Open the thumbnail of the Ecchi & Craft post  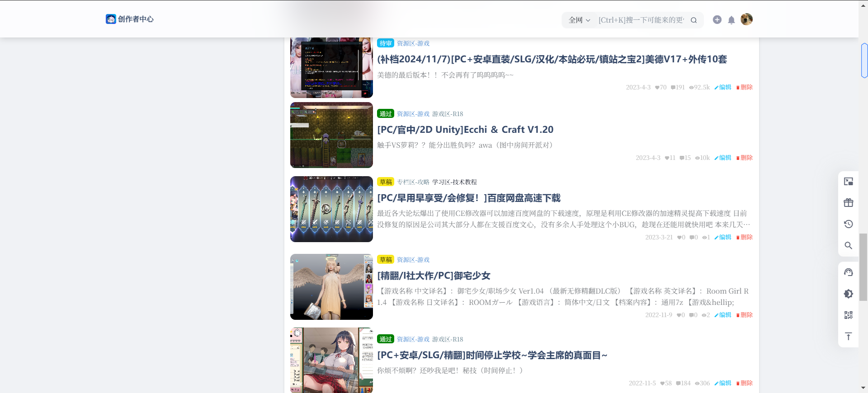point(331,135)
